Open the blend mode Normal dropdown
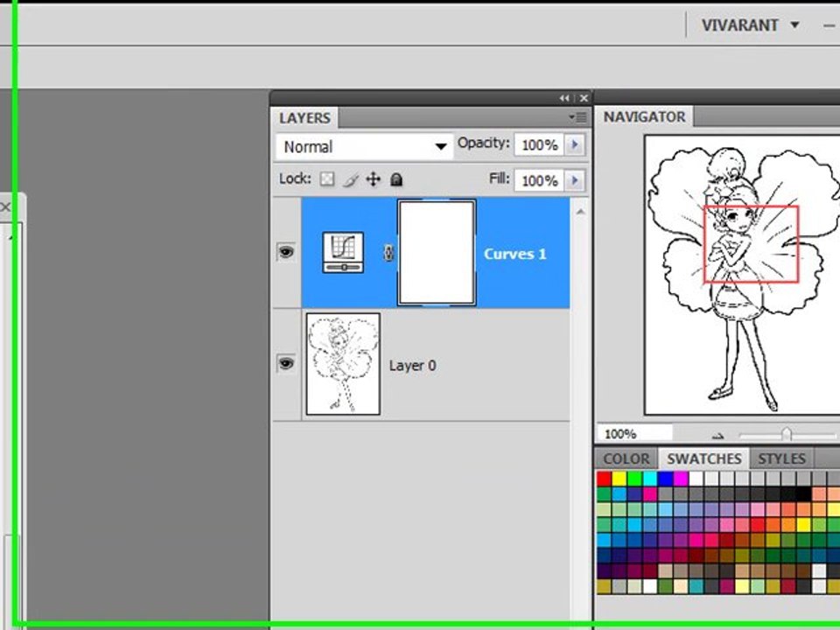 (364, 146)
